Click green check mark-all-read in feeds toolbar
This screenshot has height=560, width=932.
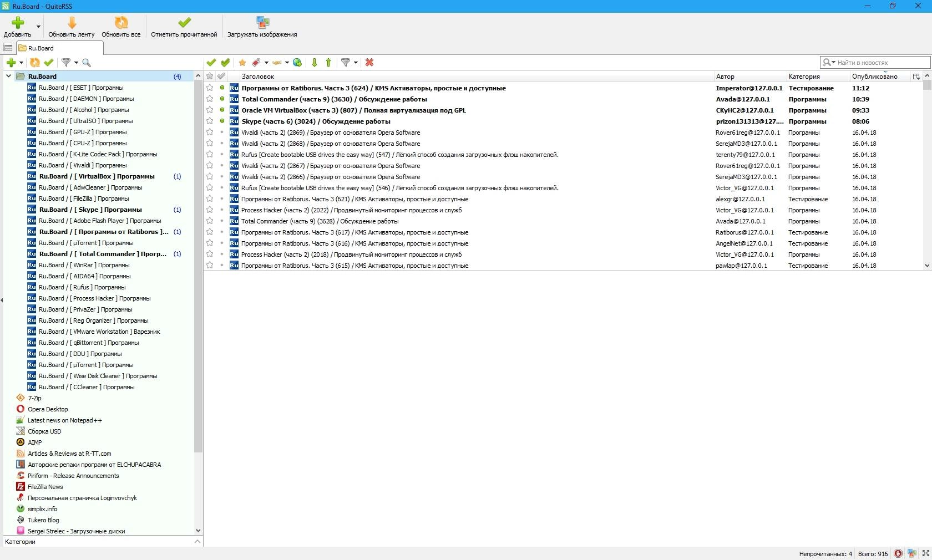(x=49, y=63)
